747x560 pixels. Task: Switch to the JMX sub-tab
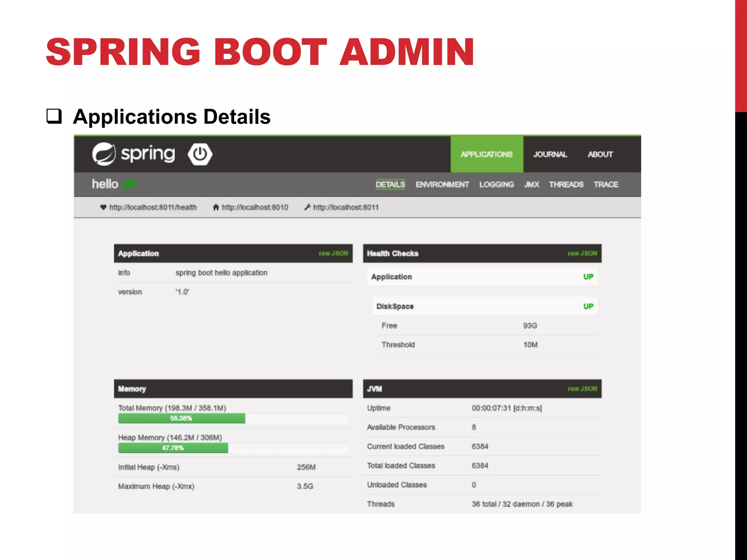(x=531, y=184)
